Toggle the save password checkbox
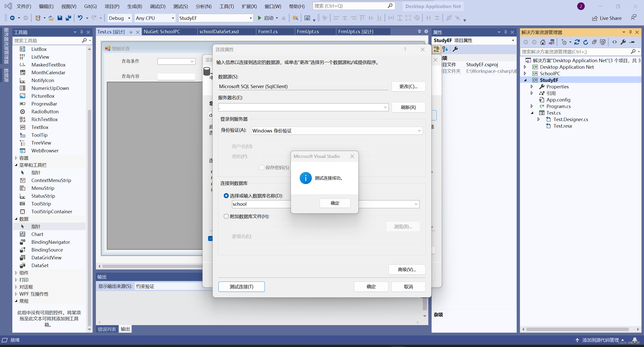Image resolution: width=644 pixels, height=347 pixels. click(x=262, y=167)
